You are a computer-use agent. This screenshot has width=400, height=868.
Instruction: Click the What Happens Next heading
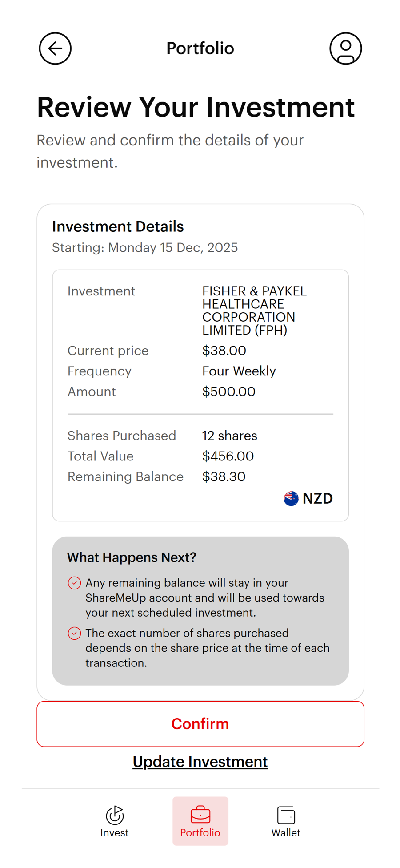click(132, 557)
